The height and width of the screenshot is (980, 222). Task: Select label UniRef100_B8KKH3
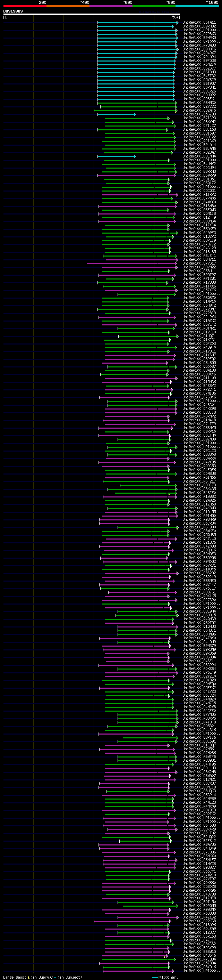pos(199,172)
